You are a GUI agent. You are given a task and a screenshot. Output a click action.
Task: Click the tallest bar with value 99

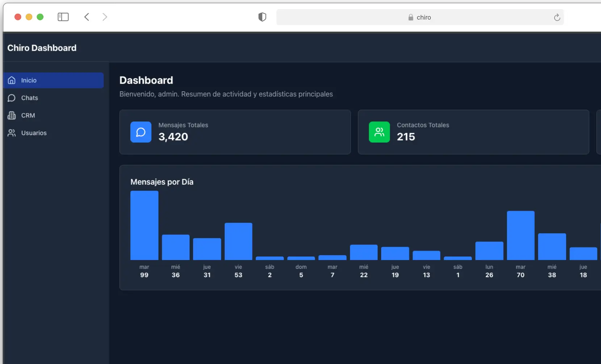144,225
